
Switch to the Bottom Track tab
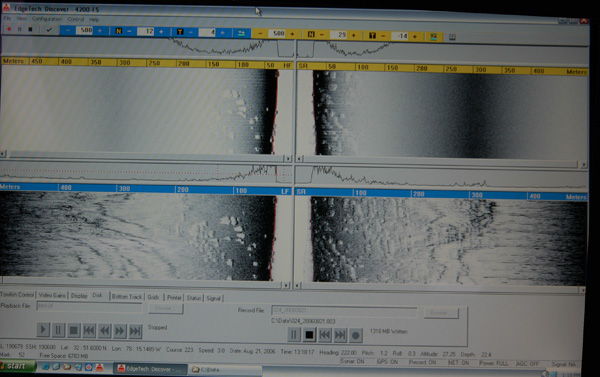pos(127,297)
